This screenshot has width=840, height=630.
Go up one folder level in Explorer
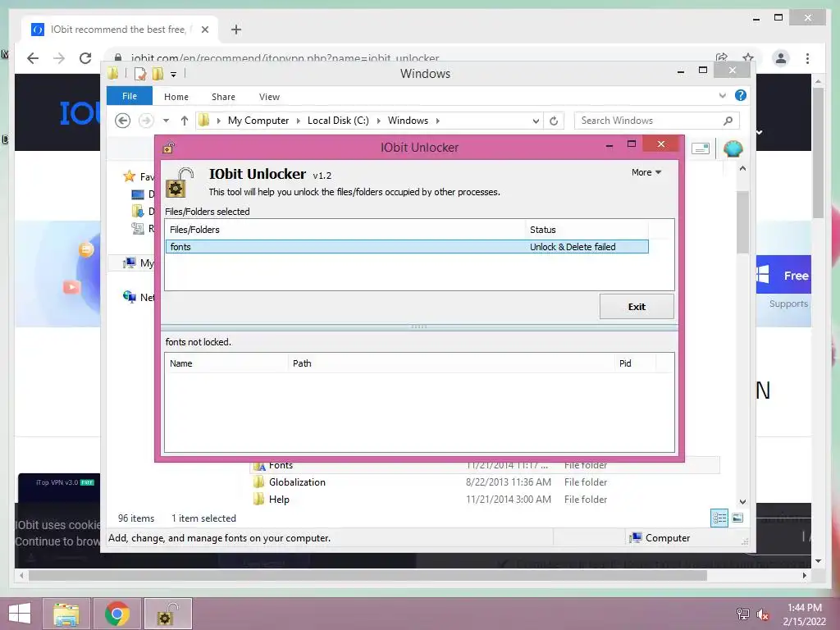(x=185, y=121)
